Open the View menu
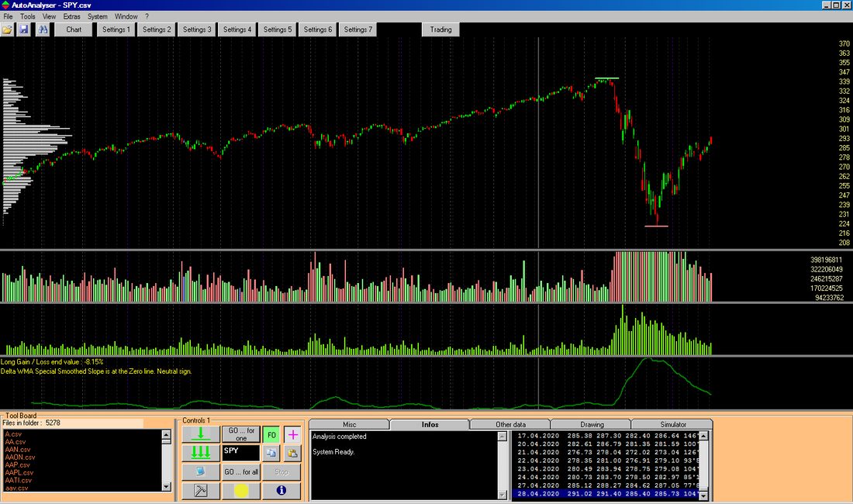The width and height of the screenshot is (853, 504). click(49, 16)
